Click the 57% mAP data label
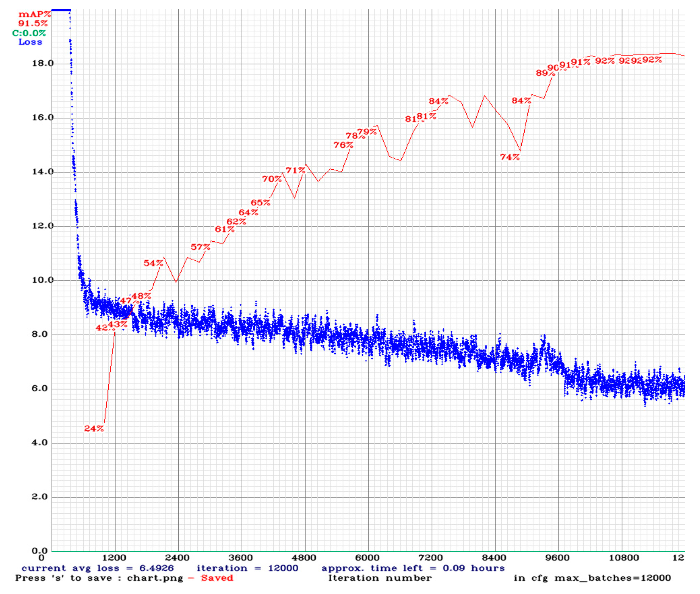700x594 pixels. click(x=200, y=247)
